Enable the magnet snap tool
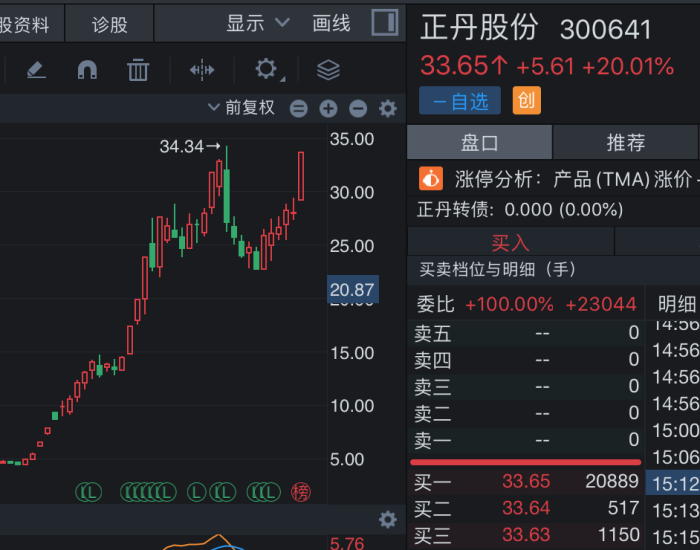 click(88, 70)
